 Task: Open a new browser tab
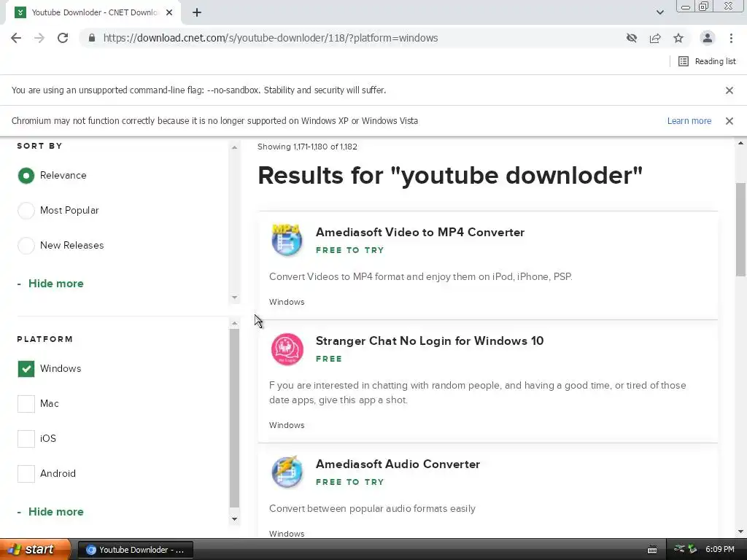(197, 12)
